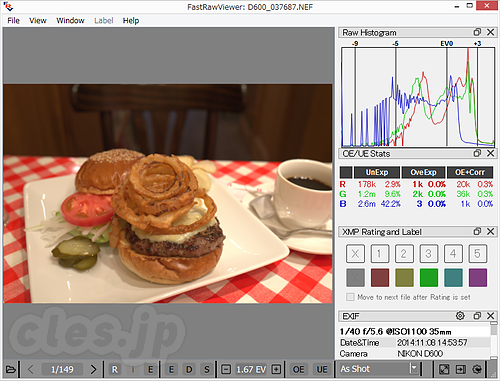Click the EXIF panel scrollbar
Screen dimensions: 500x381
point(494,341)
